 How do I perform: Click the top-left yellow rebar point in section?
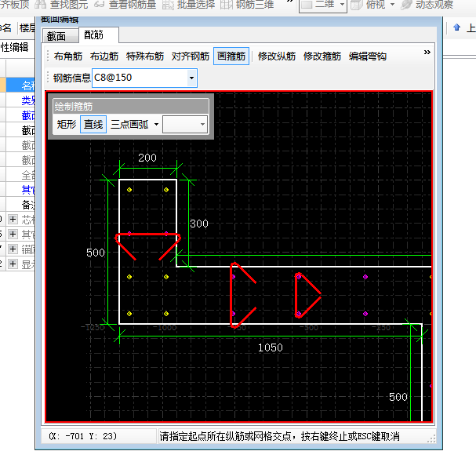[x=129, y=190]
